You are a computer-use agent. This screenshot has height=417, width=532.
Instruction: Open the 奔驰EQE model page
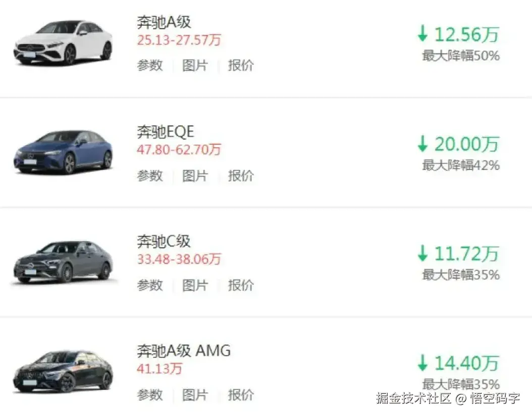pos(167,131)
